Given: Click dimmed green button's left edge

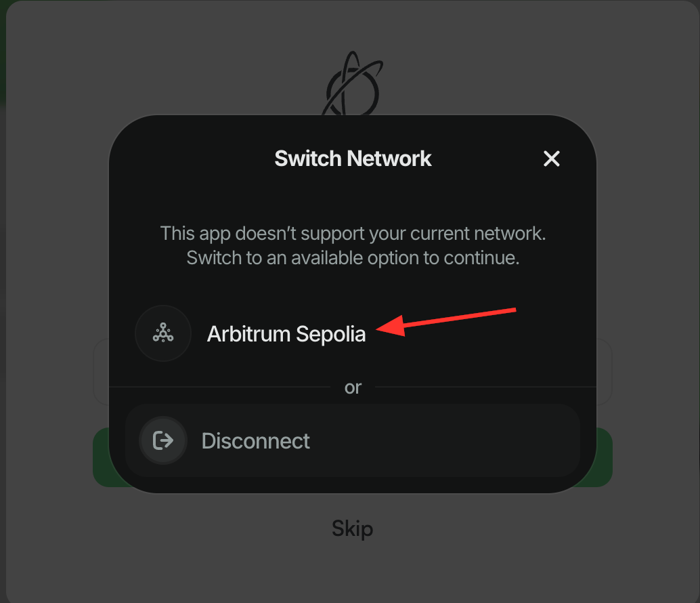Looking at the screenshot, I should coord(101,457).
